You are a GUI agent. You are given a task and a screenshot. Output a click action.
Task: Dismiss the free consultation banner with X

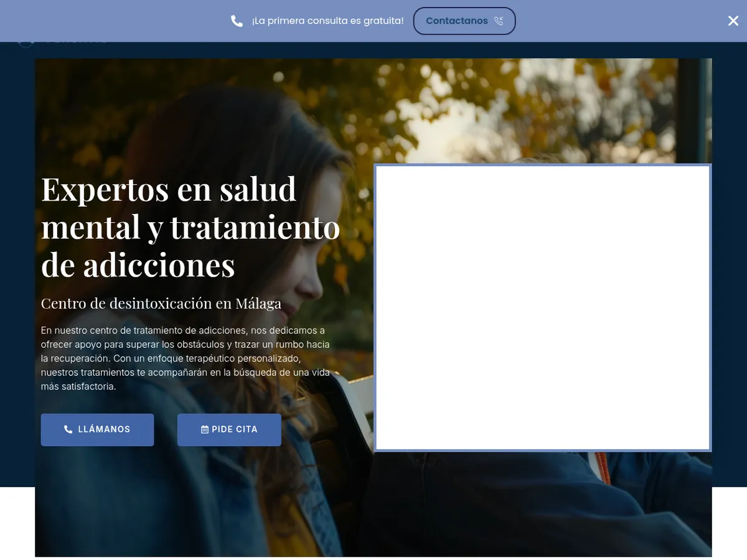pos(733,21)
